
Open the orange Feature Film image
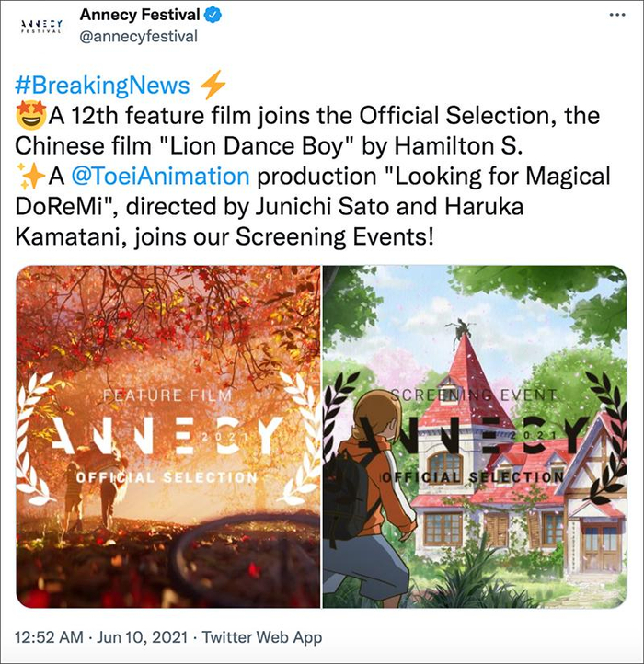point(168,436)
